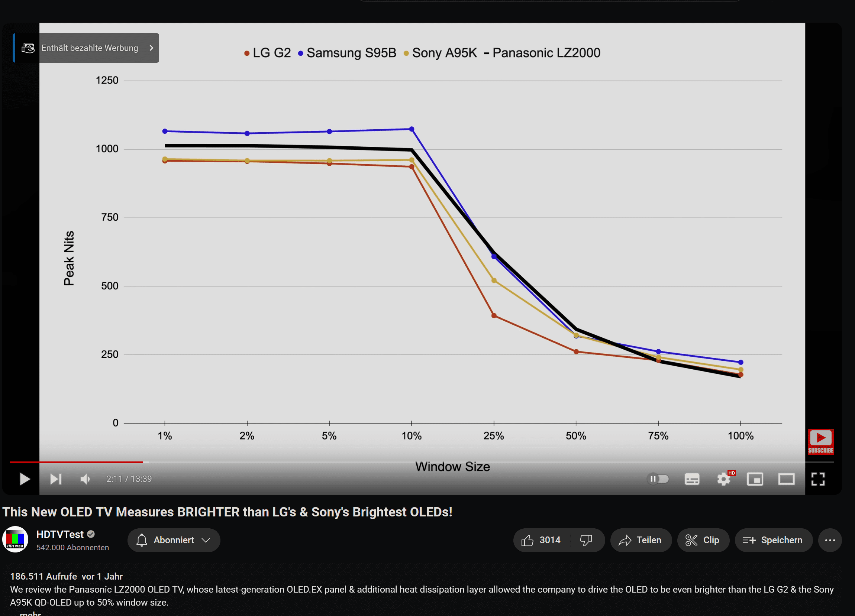Play the video

[25, 479]
